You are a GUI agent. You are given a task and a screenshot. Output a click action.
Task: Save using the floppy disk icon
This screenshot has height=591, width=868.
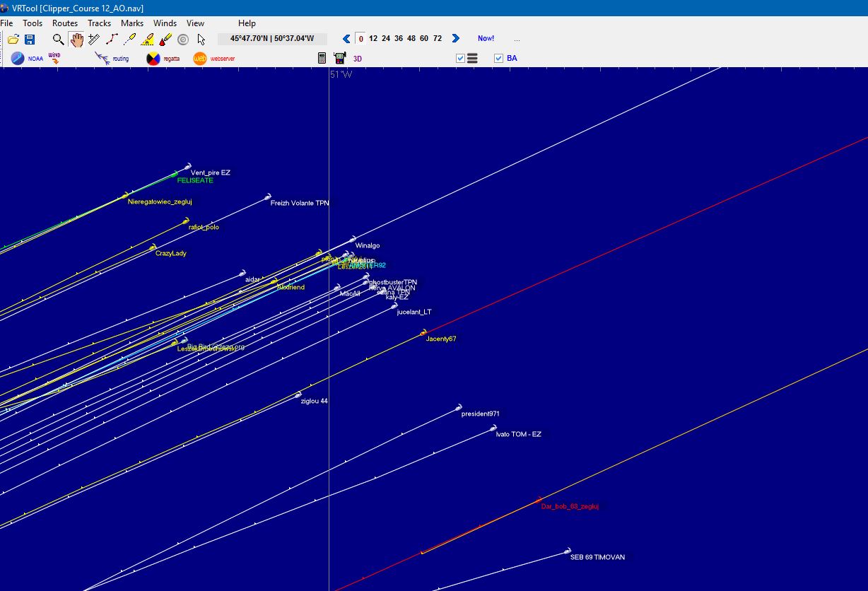(x=30, y=40)
